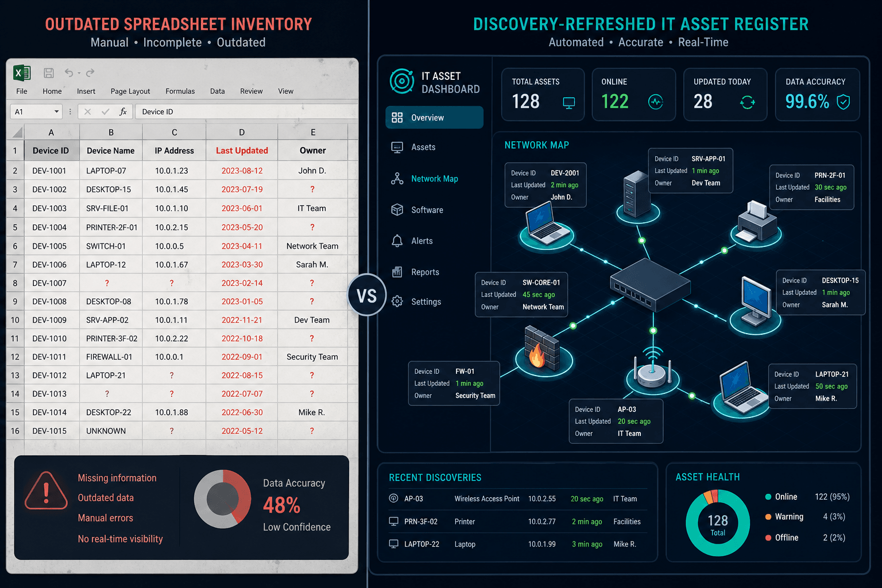This screenshot has height=588, width=882.
Task: Click the refresh icon in Updated Today card
Action: 747,103
